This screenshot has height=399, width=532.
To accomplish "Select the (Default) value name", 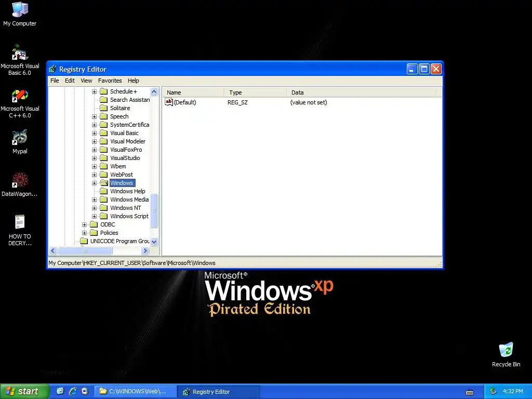I will tap(185, 102).
